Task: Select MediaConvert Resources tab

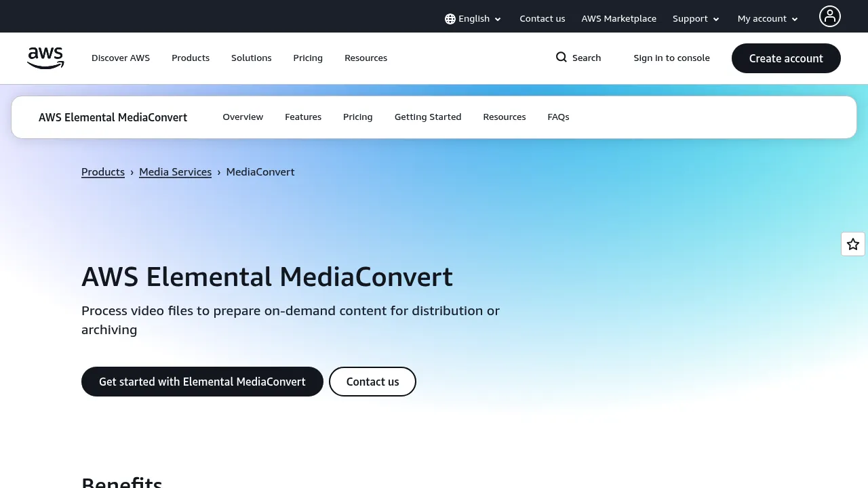Action: pyautogui.click(x=505, y=117)
